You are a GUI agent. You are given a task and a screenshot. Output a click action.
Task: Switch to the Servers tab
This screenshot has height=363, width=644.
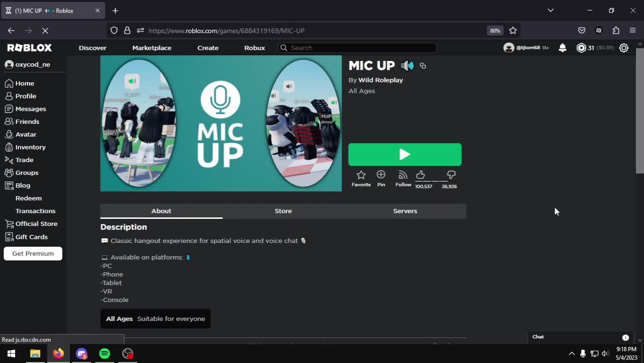(405, 211)
